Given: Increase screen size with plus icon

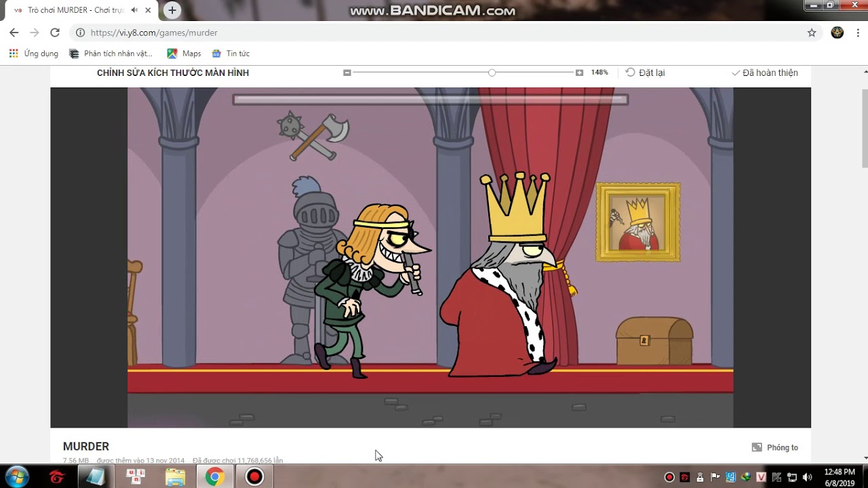Looking at the screenshot, I should coord(579,73).
